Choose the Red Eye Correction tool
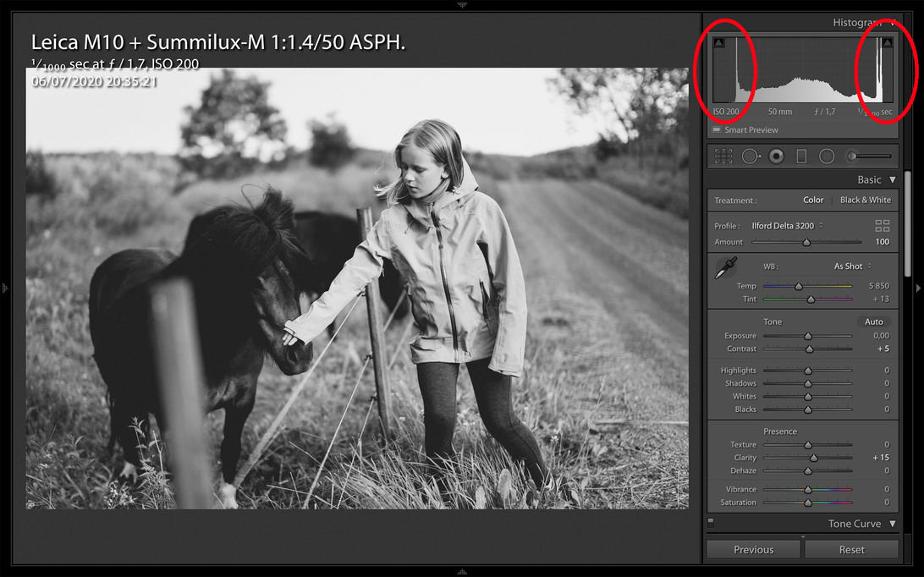This screenshot has width=924, height=577. (777, 157)
